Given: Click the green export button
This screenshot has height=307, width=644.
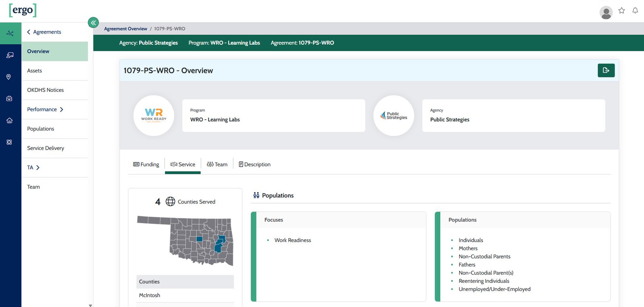Looking at the screenshot, I should pos(606,71).
